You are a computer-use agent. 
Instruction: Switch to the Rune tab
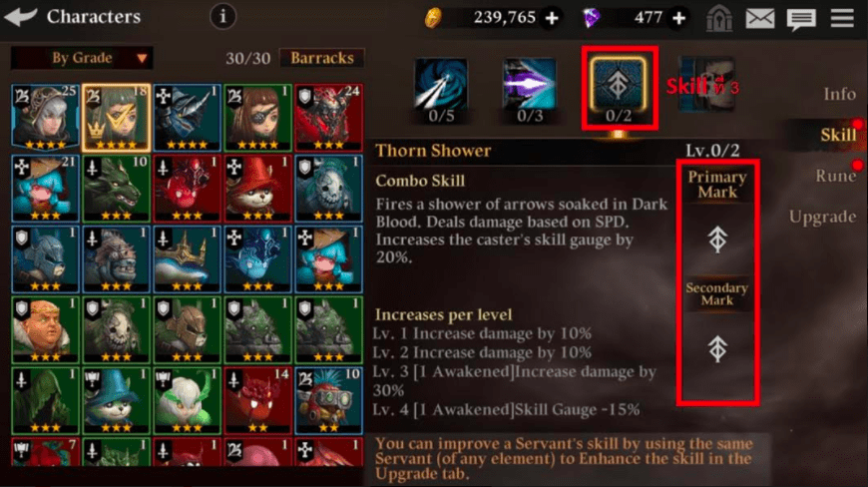pyautogui.click(x=835, y=176)
